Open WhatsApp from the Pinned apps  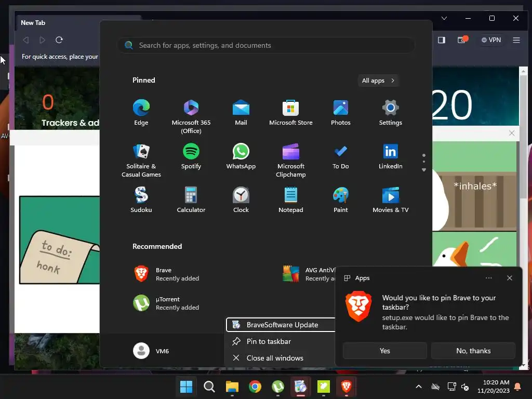(x=241, y=156)
